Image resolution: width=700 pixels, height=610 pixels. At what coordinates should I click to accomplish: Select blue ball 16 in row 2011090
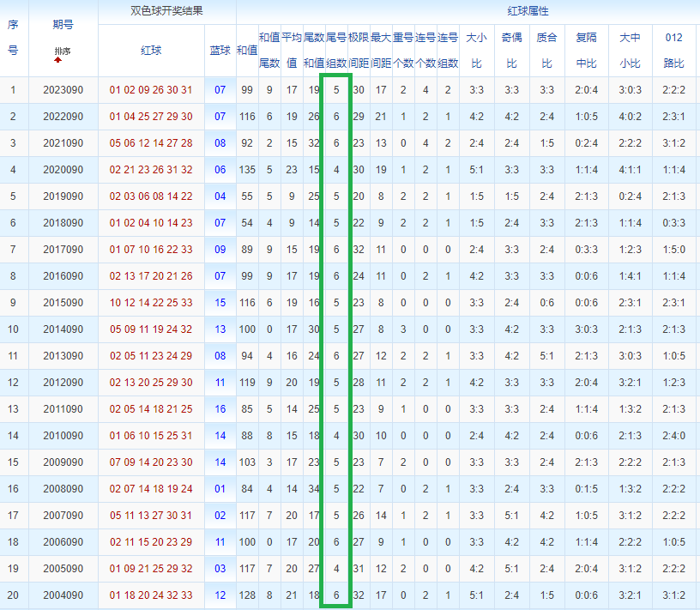click(220, 409)
